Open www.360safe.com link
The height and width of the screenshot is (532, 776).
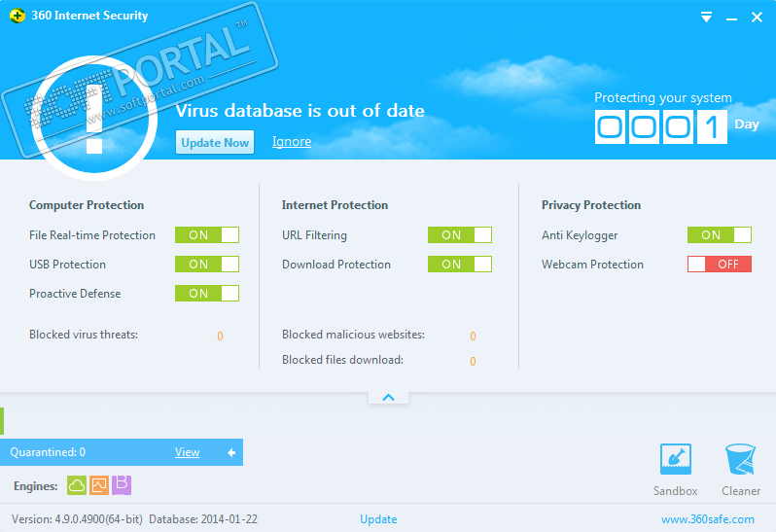708,519
